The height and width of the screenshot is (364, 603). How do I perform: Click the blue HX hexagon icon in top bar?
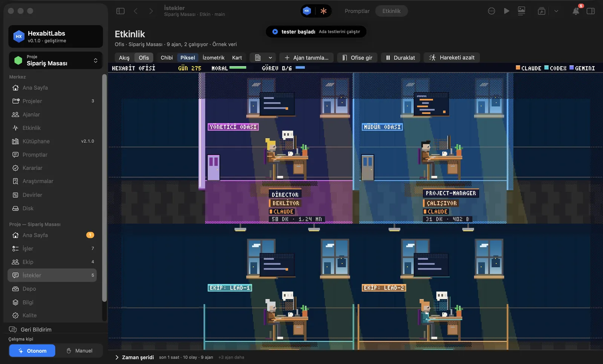coord(307,11)
